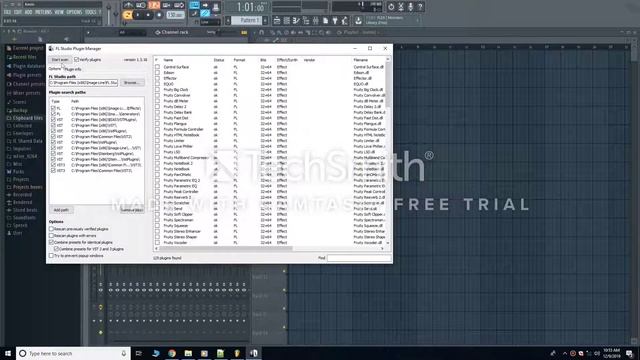Click the Play transport button
The width and height of the screenshot is (640, 360).
coord(138,15)
